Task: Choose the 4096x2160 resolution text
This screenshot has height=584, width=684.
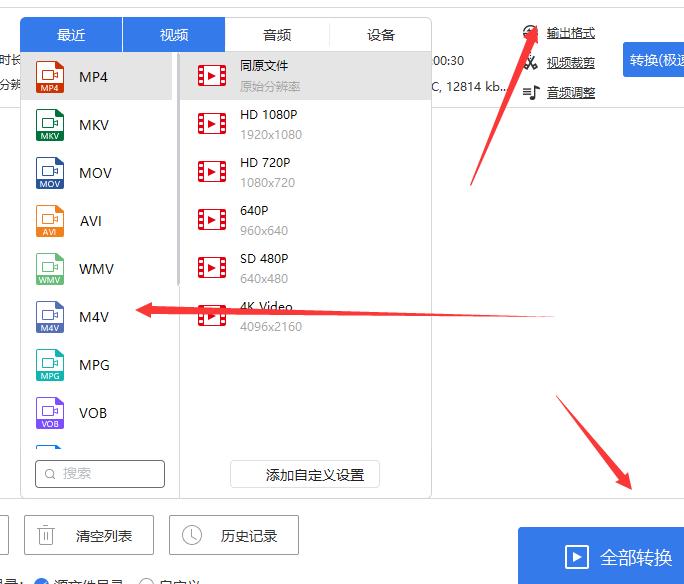Action: [271, 327]
